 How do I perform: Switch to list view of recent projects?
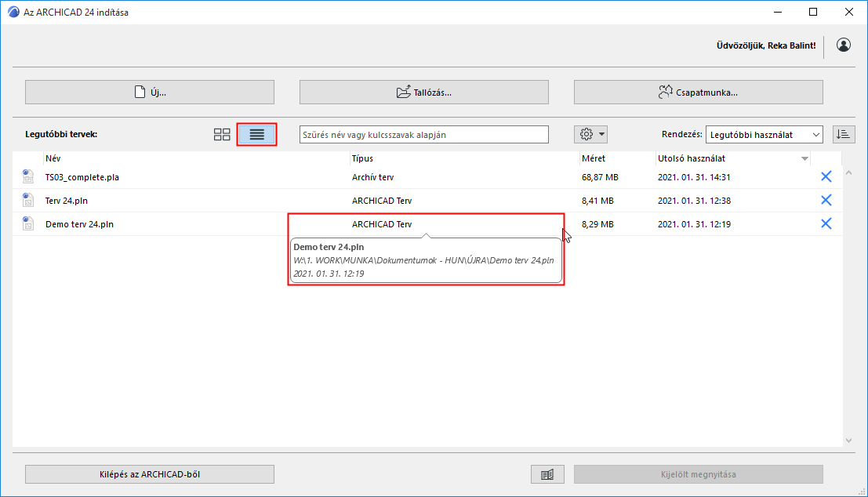click(x=257, y=135)
